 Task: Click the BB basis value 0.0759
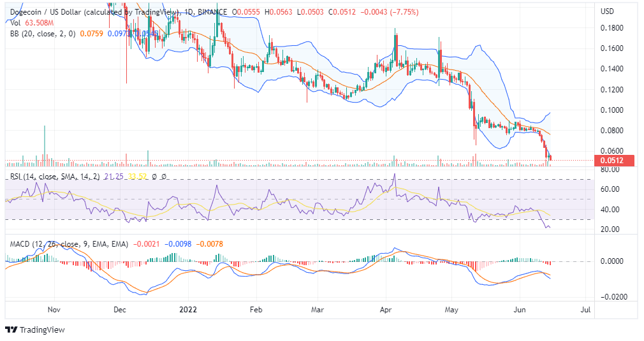(92, 34)
